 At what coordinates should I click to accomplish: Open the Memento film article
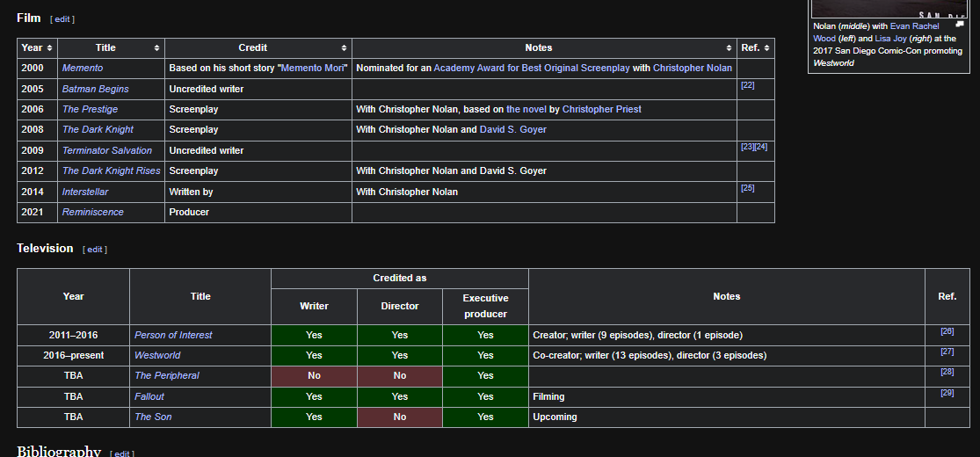(x=83, y=68)
